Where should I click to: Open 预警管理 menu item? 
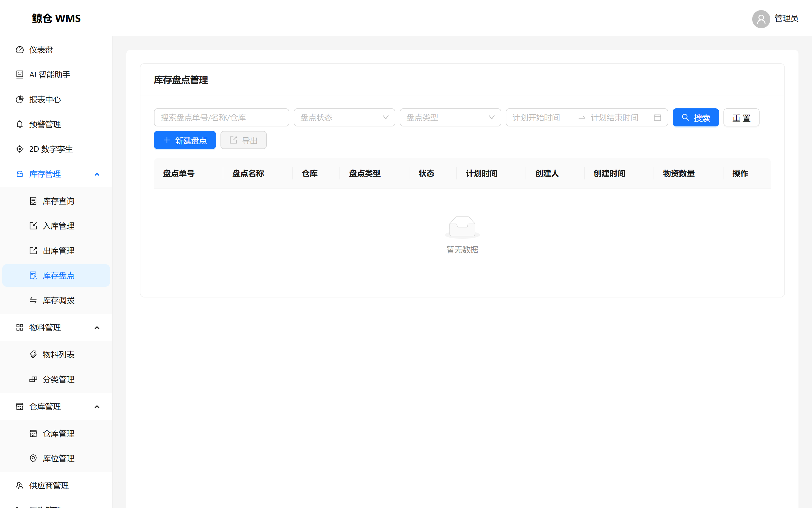(x=56, y=124)
